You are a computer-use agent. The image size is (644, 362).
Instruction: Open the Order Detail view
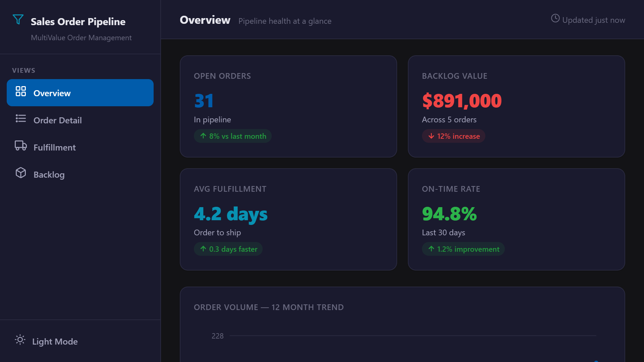coord(57,120)
